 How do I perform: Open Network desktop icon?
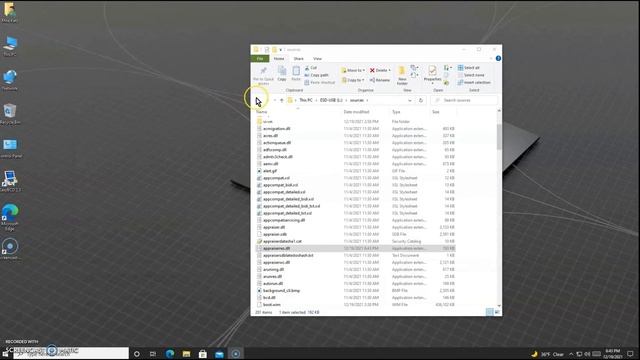pos(10,80)
